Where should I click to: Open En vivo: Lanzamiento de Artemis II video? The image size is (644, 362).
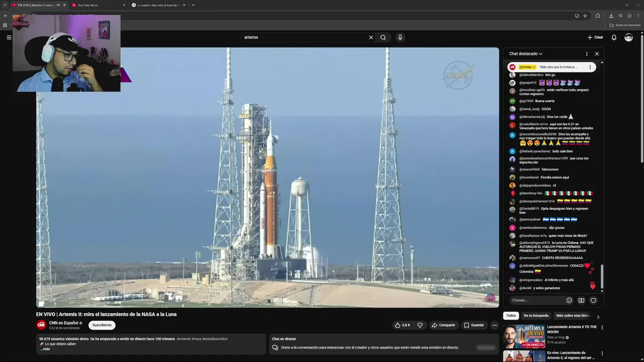[572, 355]
